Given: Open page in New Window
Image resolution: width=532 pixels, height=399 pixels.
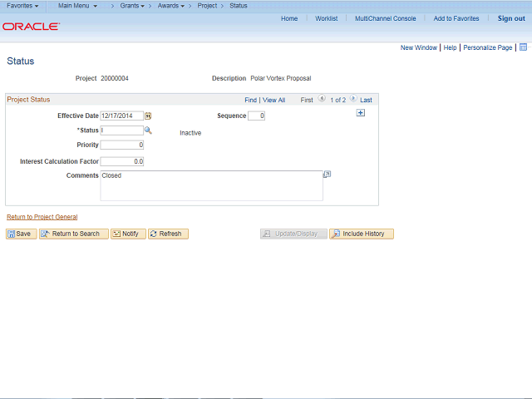Looking at the screenshot, I should coord(419,47).
